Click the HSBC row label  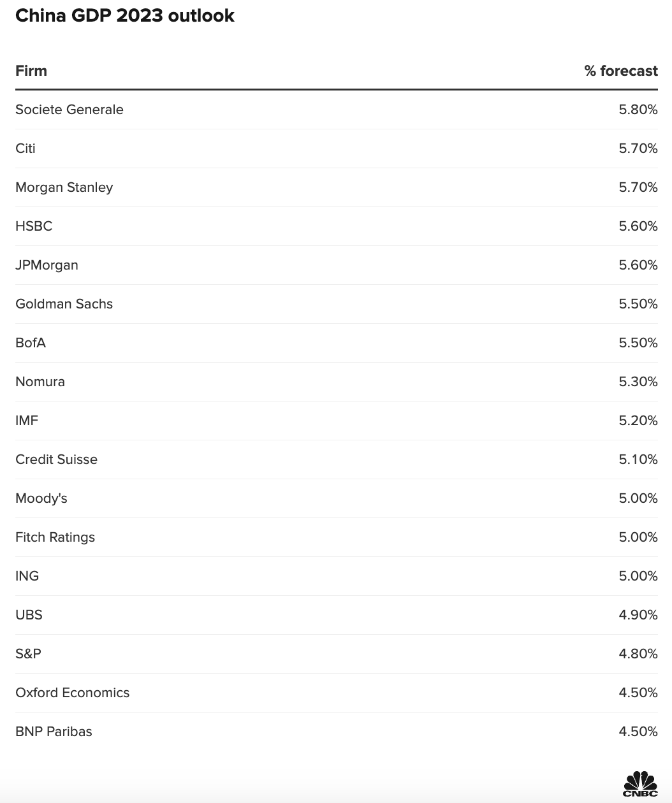click(34, 226)
